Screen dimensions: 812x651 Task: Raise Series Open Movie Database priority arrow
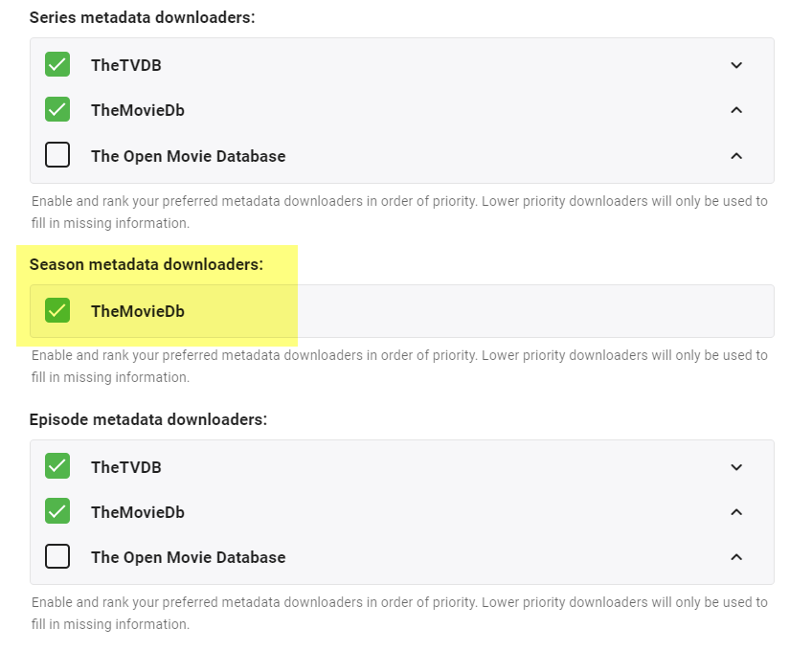pyautogui.click(x=736, y=155)
